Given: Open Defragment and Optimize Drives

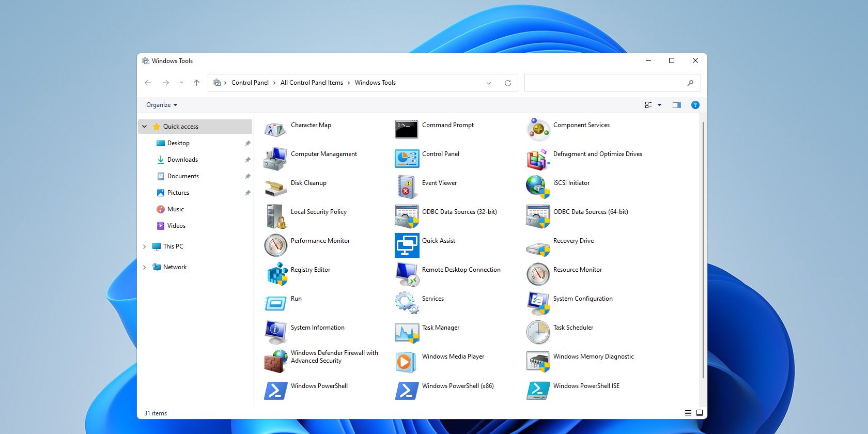Looking at the screenshot, I should [x=538, y=158].
